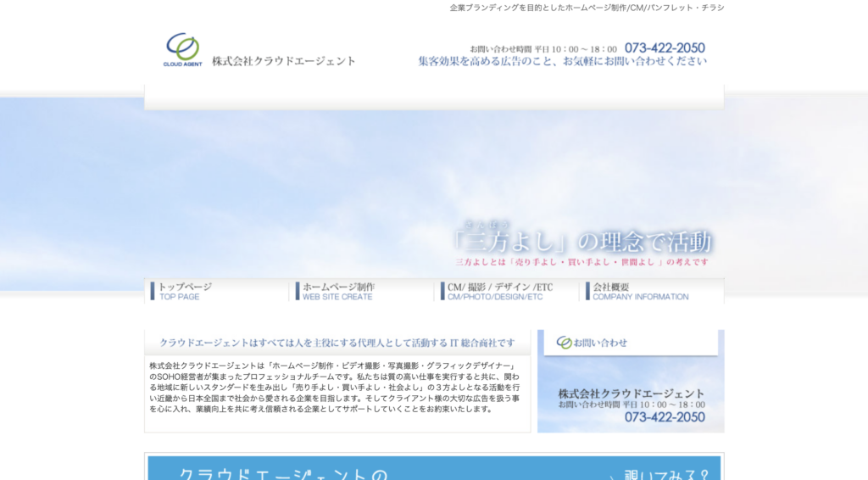Click the arrow before 覗いてみる
The width and height of the screenshot is (868, 480).
tap(613, 475)
